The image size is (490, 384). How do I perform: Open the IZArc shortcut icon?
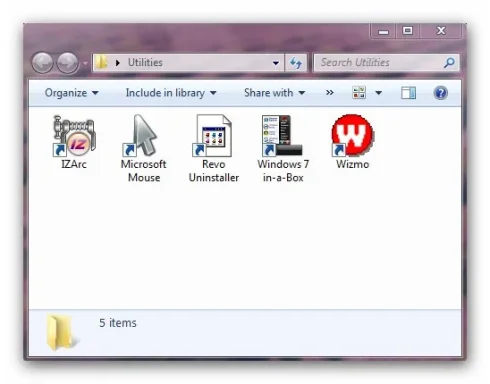coord(74,136)
